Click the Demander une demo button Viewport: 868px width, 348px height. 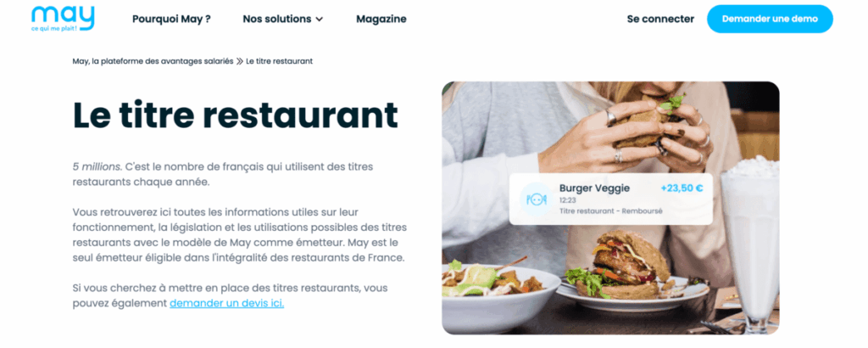(x=770, y=19)
